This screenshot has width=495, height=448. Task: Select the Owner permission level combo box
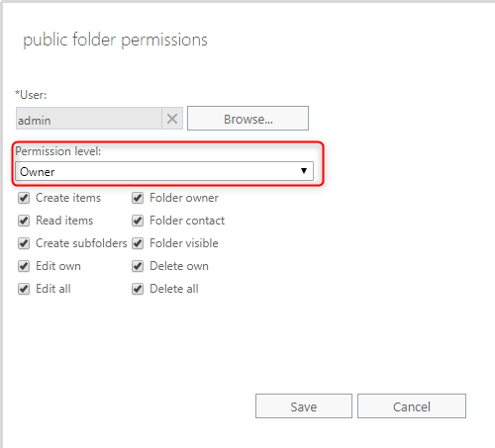coord(164,171)
